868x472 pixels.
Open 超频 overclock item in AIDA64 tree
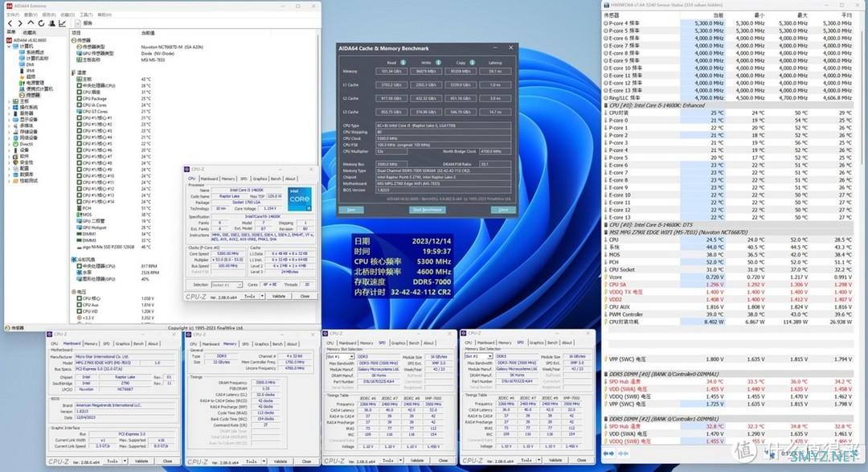coord(27,76)
